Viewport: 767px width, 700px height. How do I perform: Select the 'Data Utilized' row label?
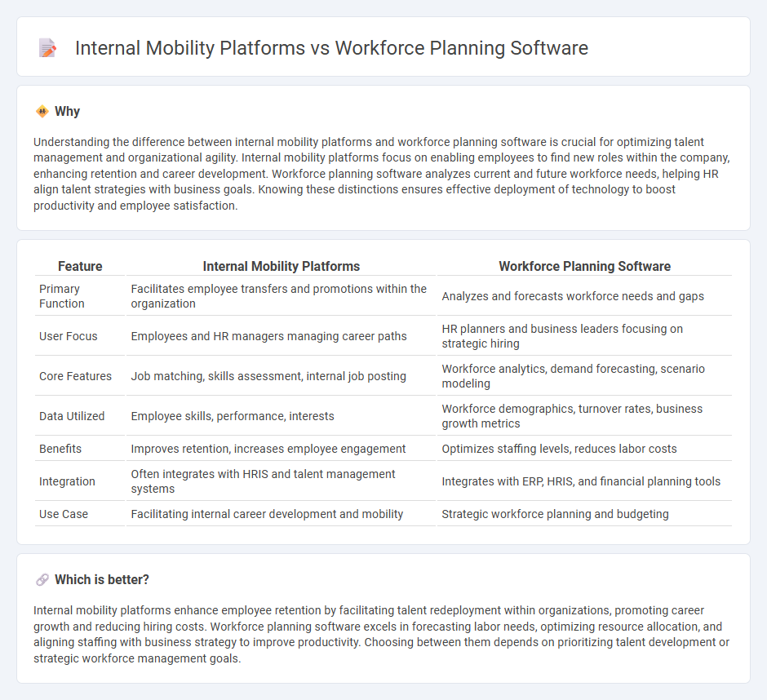click(72, 416)
